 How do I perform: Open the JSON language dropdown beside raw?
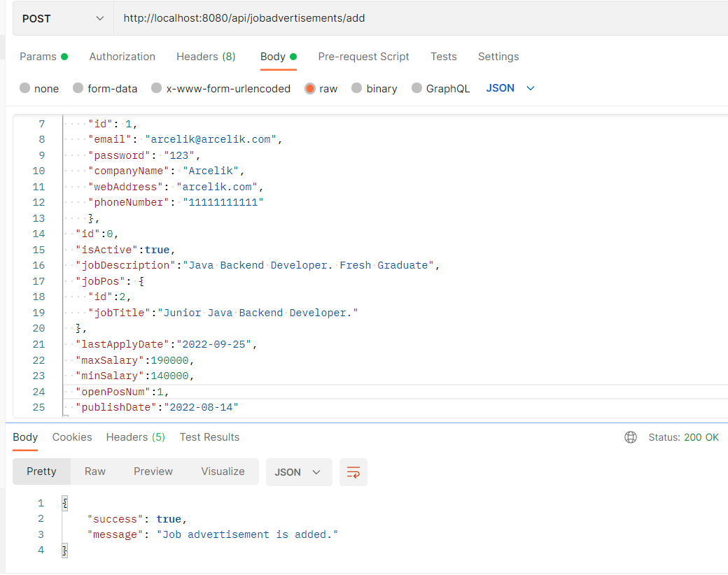[509, 88]
